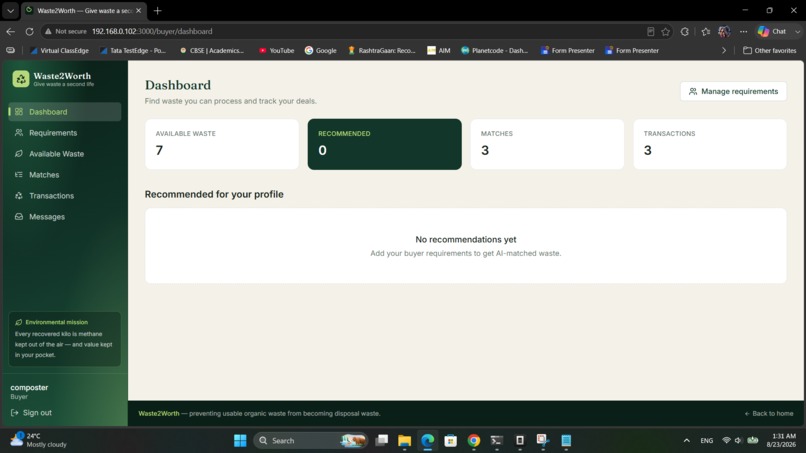Click the Waste2Worth recycle logo icon
The image size is (806, 453).
coord(21,79)
